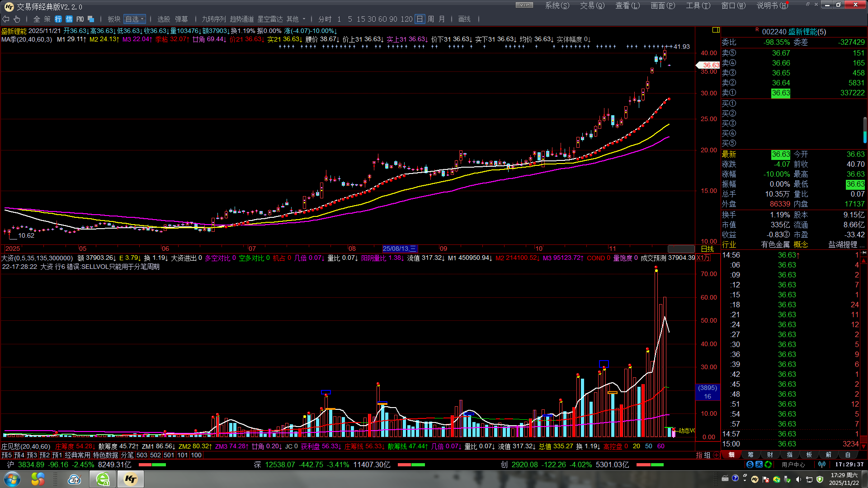Click the blue dollar sign status icon
The image size is (868, 488).
tap(750, 465)
